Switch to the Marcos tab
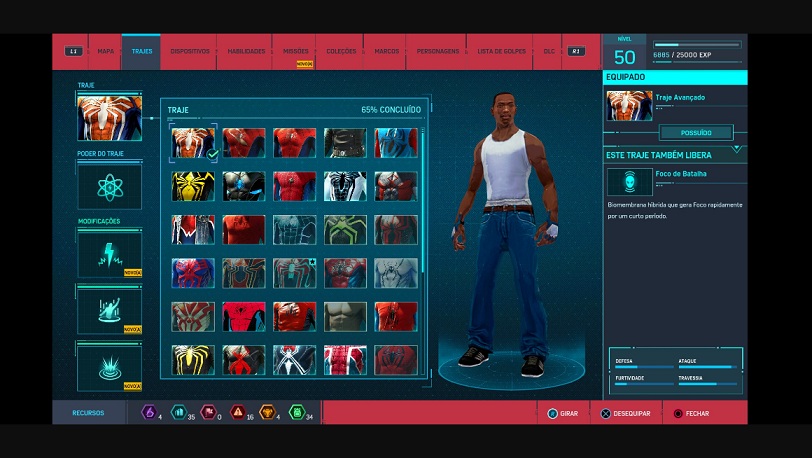This screenshot has width=812, height=458. pyautogui.click(x=386, y=51)
